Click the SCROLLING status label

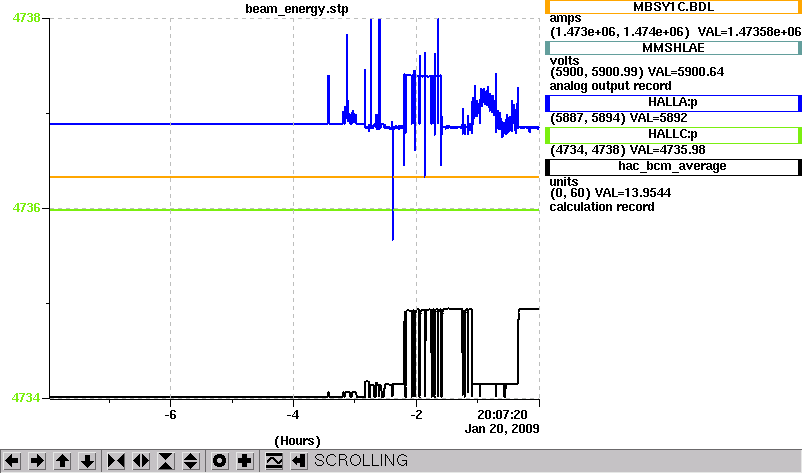[361, 461]
